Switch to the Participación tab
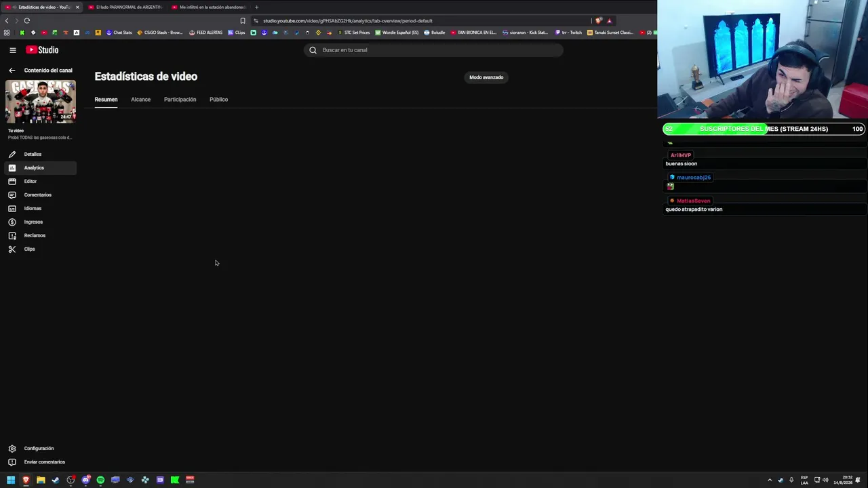Image resolution: width=868 pixels, height=488 pixels. tap(180, 100)
